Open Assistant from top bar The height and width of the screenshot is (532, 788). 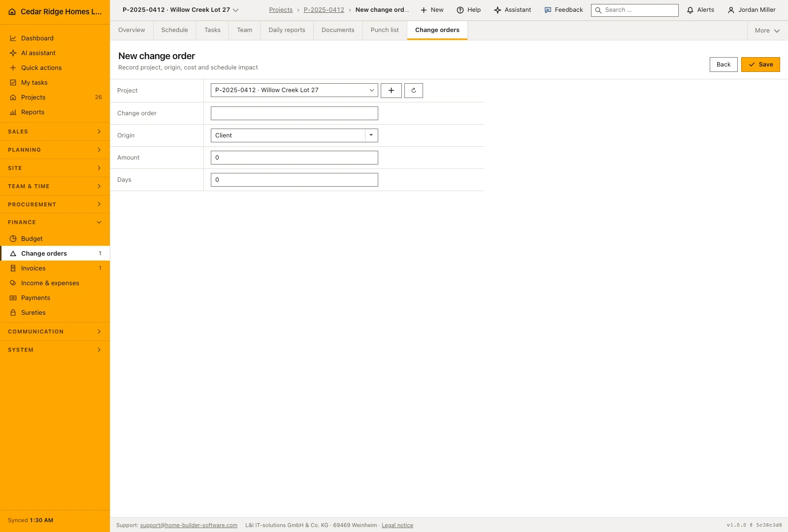pos(513,10)
